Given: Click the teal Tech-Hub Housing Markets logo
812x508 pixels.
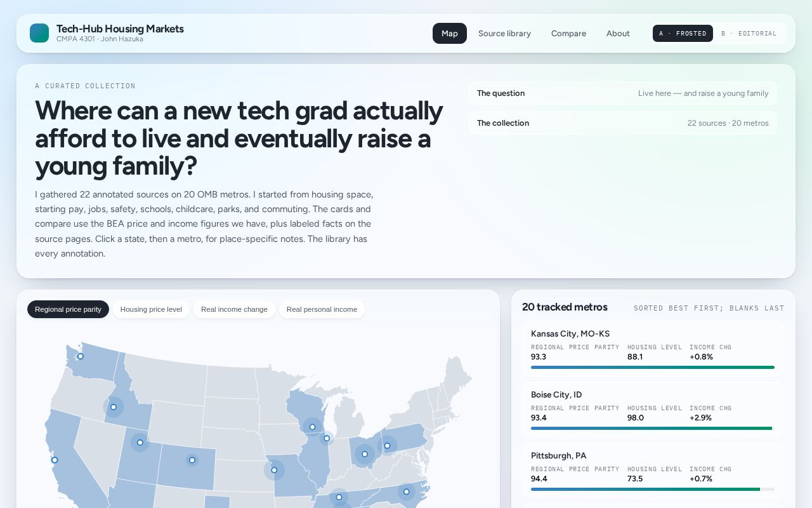Looking at the screenshot, I should [39, 33].
